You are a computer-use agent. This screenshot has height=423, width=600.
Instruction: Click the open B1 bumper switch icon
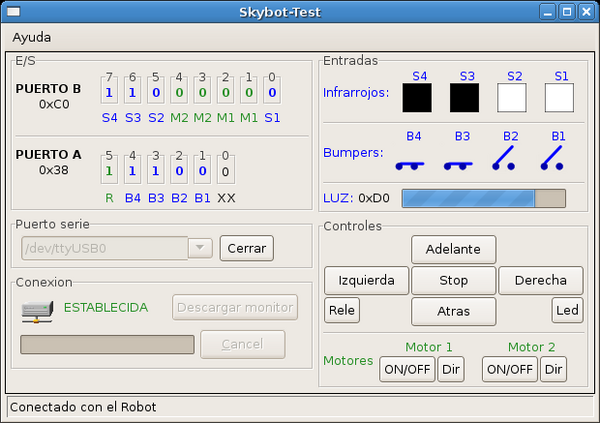click(552, 157)
